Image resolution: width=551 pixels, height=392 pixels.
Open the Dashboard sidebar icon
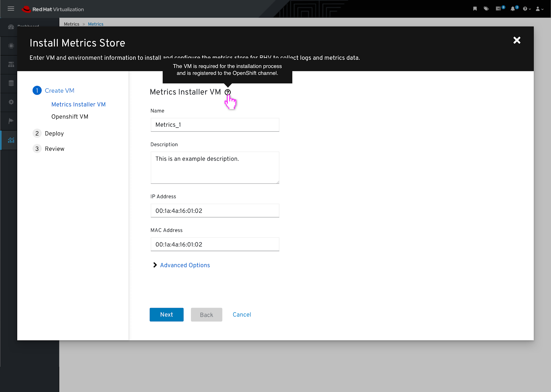click(x=11, y=27)
